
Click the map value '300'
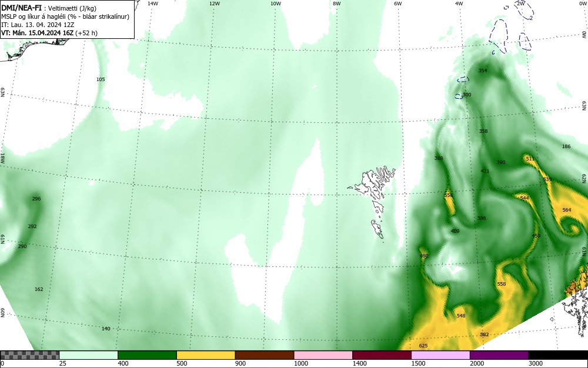point(466,95)
